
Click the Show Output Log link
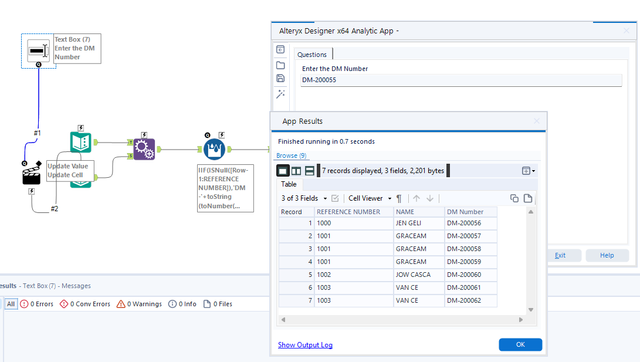305,345
